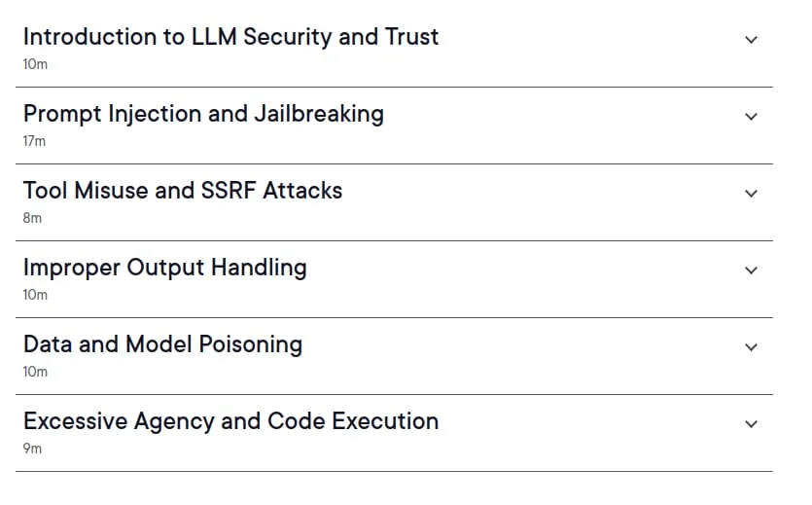Toggle the Improper Output Handling chevron arrow
The image size is (812, 505).
pos(751,271)
